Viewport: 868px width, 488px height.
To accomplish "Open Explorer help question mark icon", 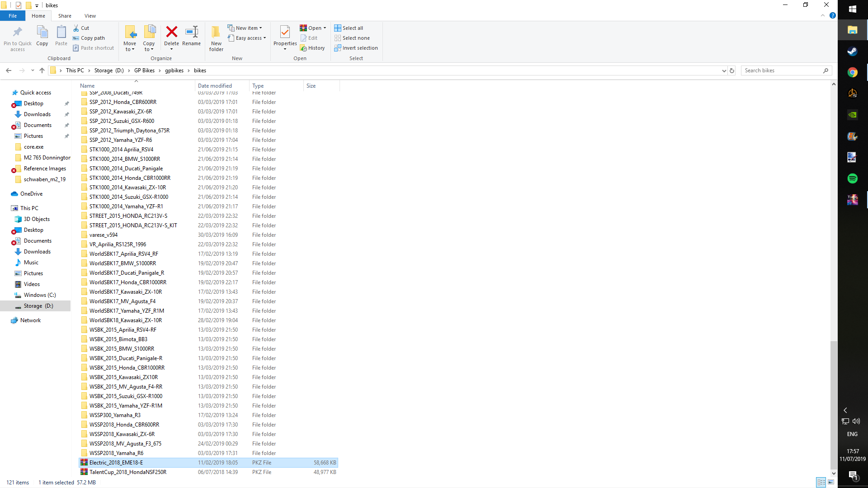I will (x=833, y=15).
